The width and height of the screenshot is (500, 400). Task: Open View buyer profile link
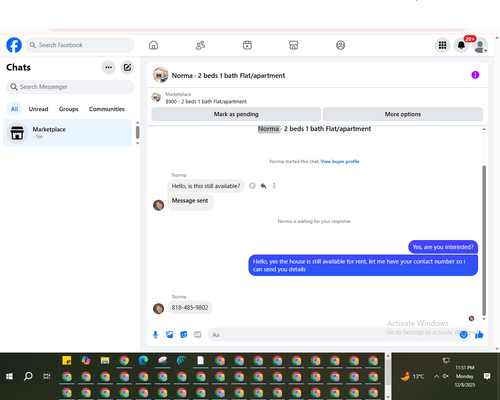(x=340, y=161)
